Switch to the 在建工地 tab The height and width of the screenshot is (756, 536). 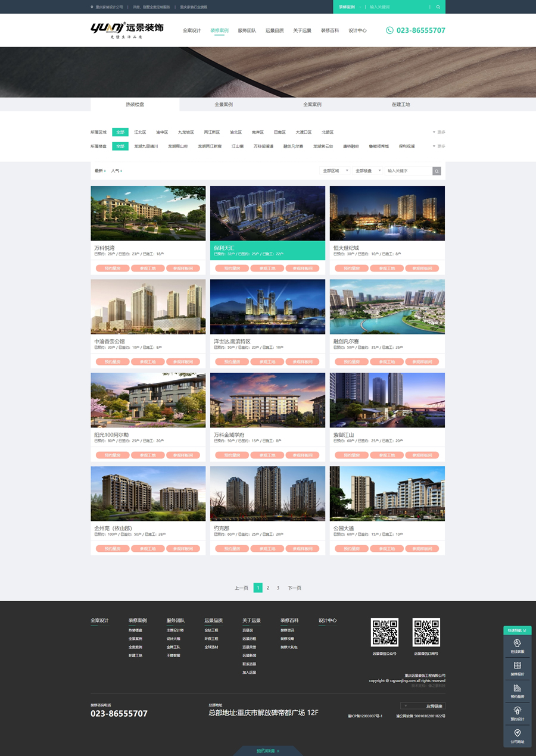(401, 104)
